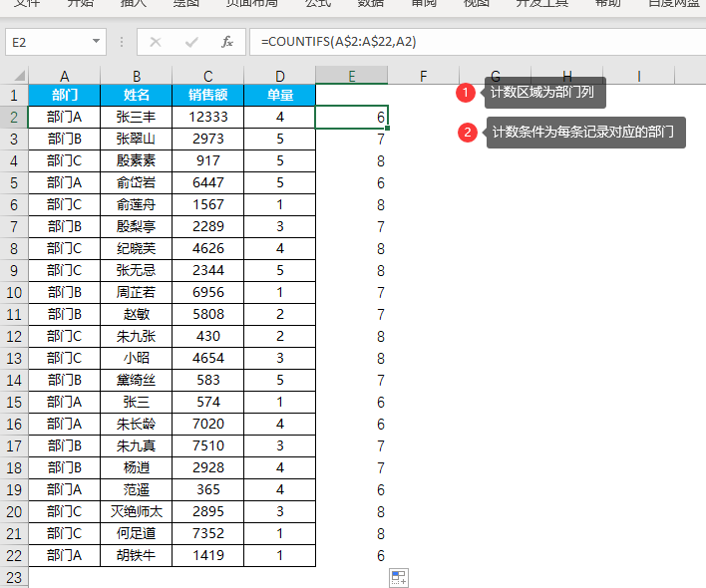Select column F header
The width and height of the screenshot is (706, 588).
point(423,76)
